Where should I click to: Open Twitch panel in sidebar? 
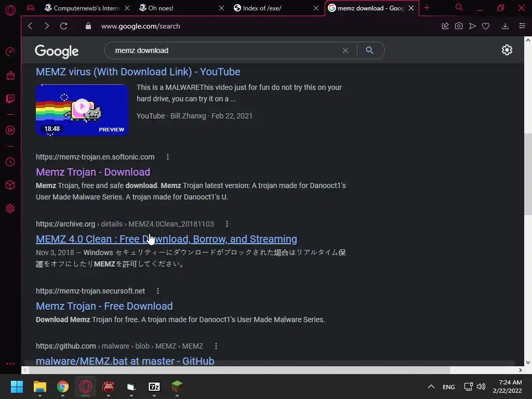(10, 99)
